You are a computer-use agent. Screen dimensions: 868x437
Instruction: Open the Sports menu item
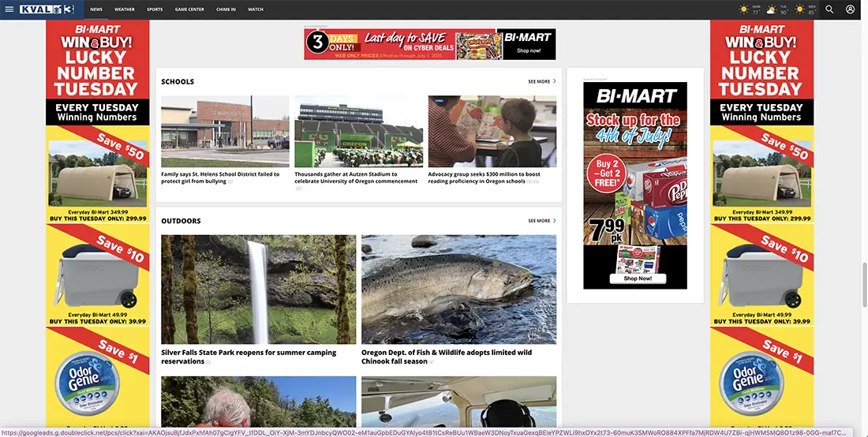point(155,9)
